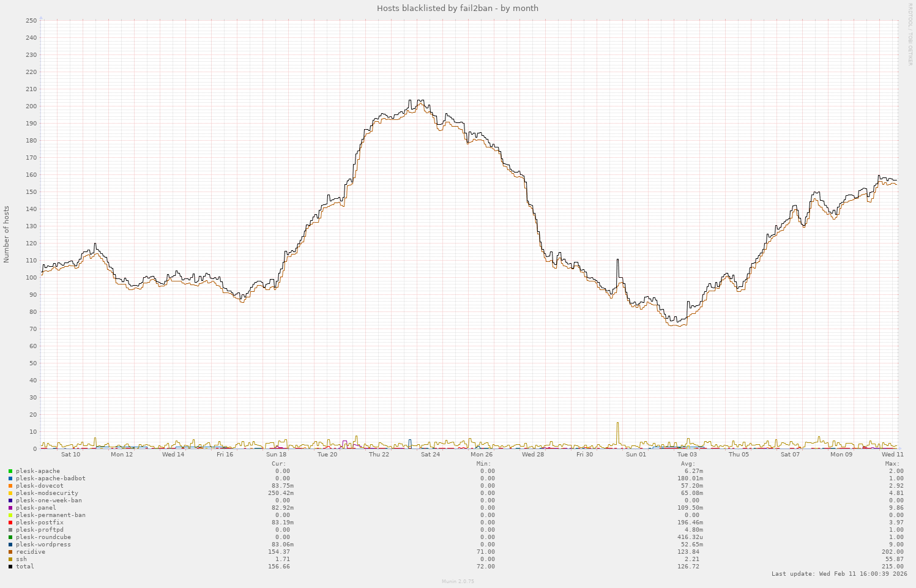Click the black total legend swatch
Screen dimensions: 916x588
coord(10,567)
